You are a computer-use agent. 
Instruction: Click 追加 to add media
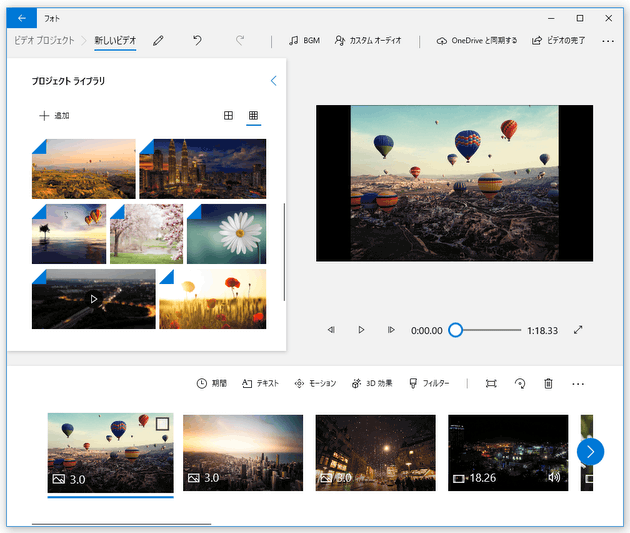click(54, 116)
